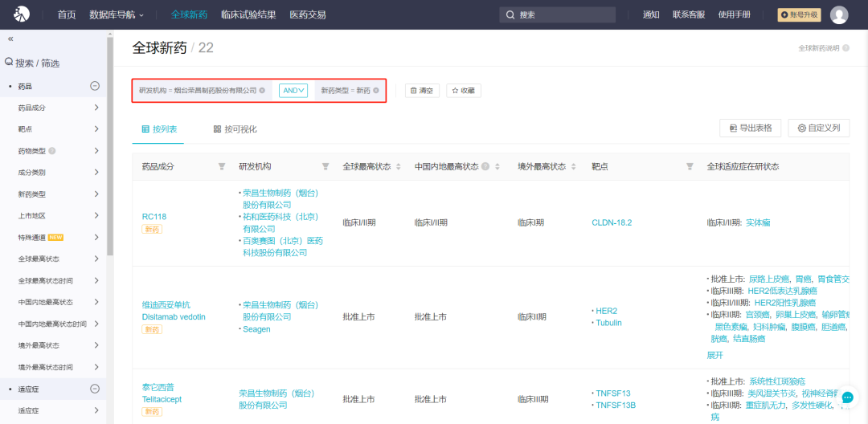Sort by 境外最高状态 column

coord(573,166)
